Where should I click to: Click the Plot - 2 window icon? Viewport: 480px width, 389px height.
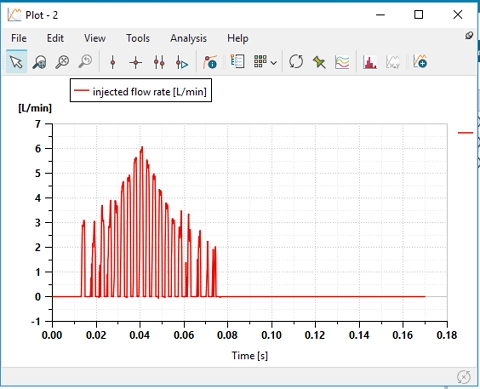tap(14, 15)
